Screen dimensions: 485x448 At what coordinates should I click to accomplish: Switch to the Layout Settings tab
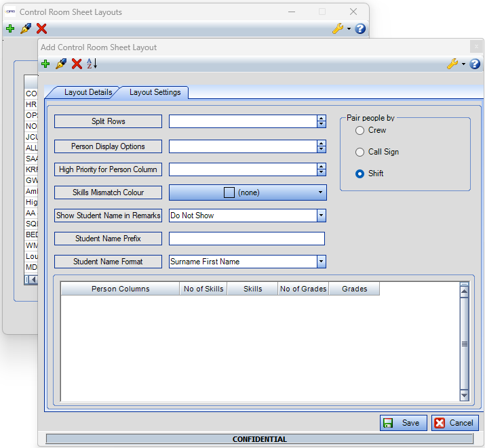pos(155,92)
